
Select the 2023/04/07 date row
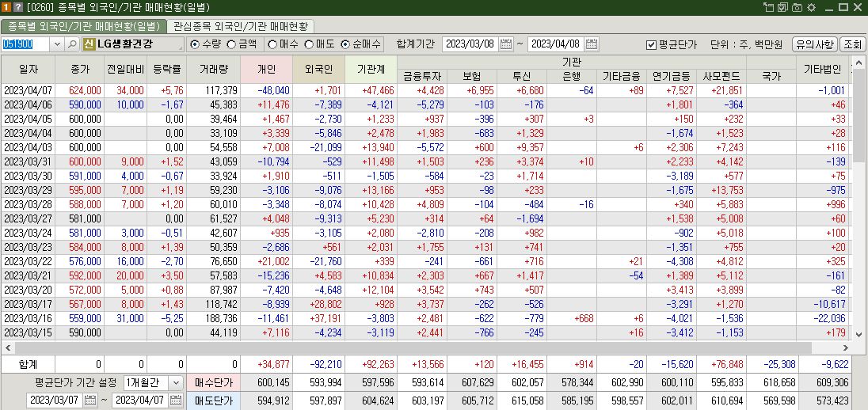click(425, 90)
